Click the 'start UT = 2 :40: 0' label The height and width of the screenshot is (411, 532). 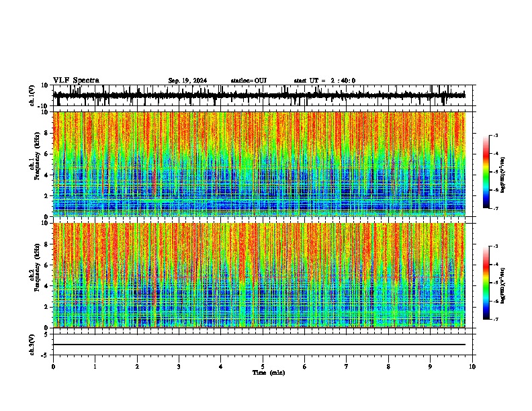(x=324, y=81)
